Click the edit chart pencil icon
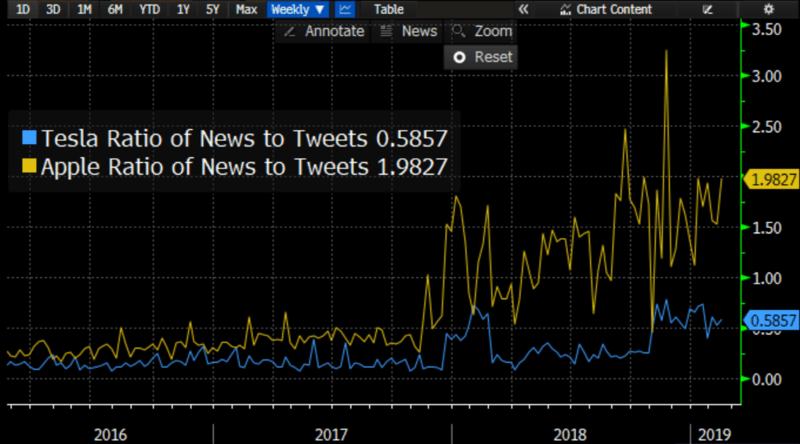 [709, 9]
